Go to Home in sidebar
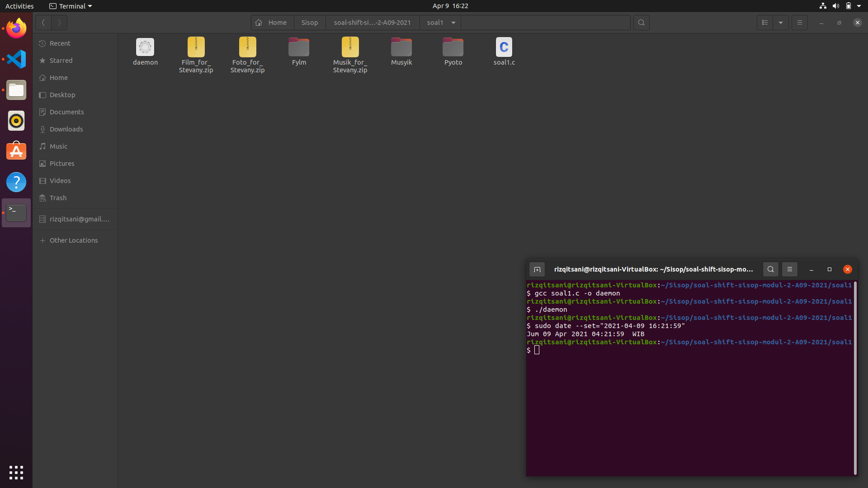 pos(75,78)
